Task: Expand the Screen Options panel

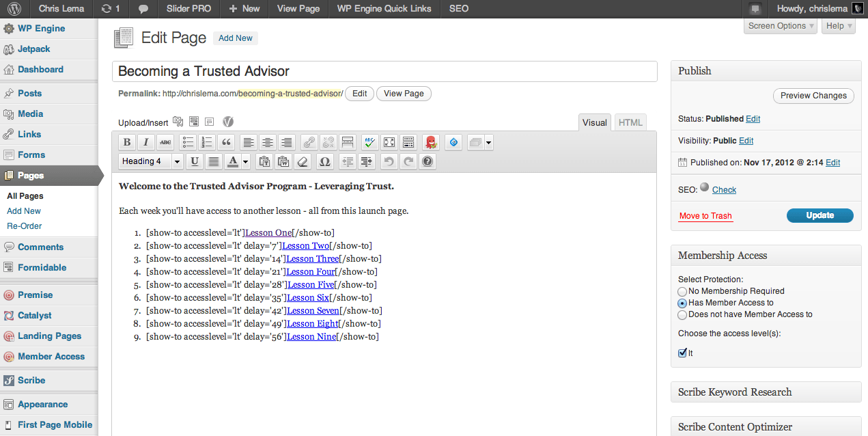Action: tap(781, 26)
